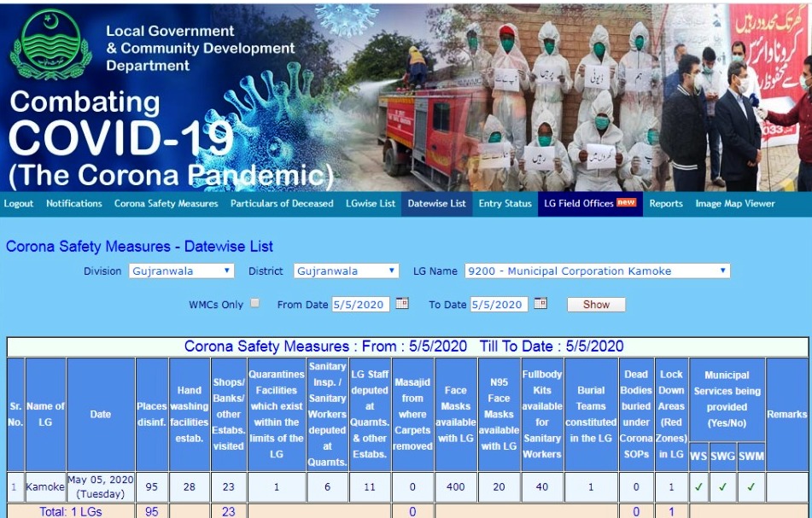The image size is (812, 518).
Task: Expand the LG Name dropdown for Kamoke
Action: [597, 271]
